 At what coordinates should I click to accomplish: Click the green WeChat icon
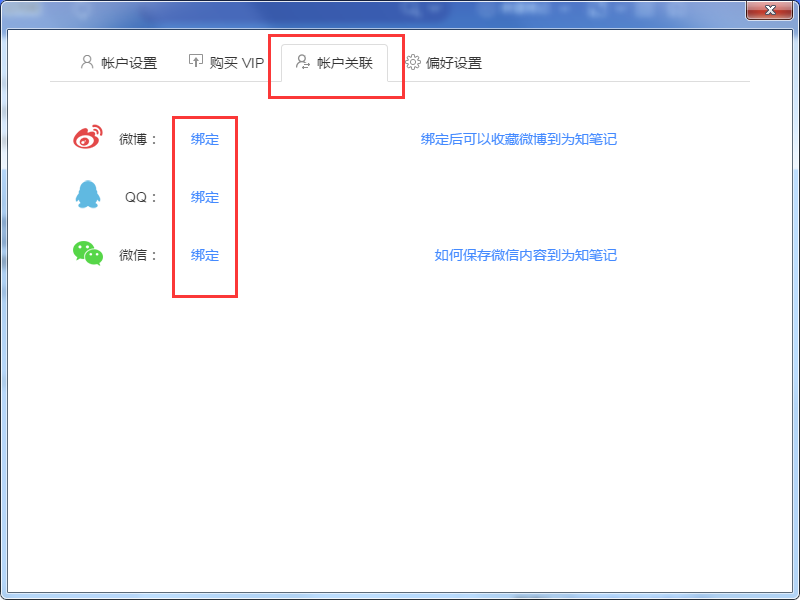pyautogui.click(x=87, y=254)
